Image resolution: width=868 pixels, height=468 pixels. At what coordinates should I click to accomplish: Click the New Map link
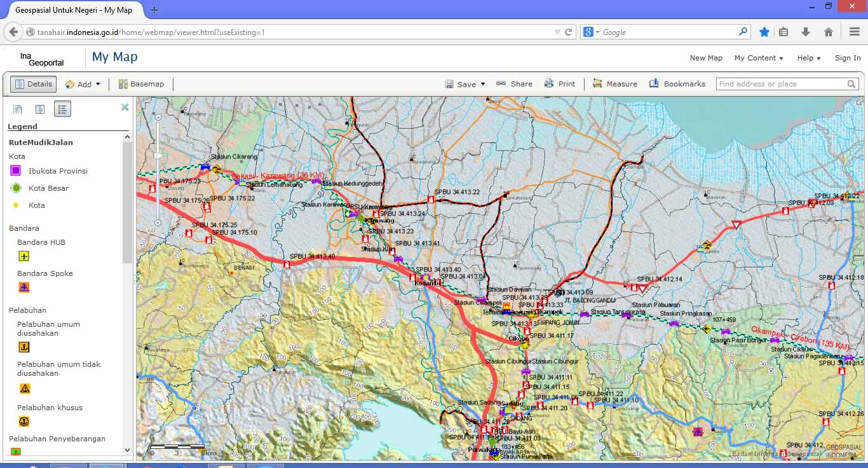pyautogui.click(x=706, y=58)
